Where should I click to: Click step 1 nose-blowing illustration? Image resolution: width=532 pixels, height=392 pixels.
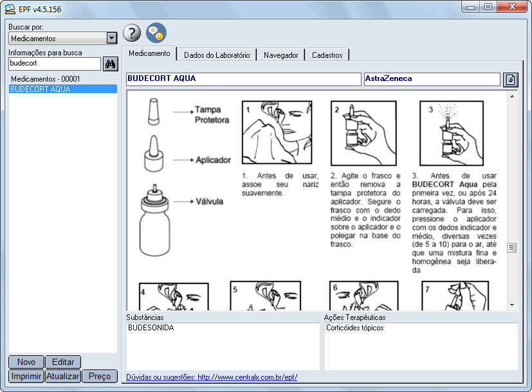pyautogui.click(x=277, y=132)
